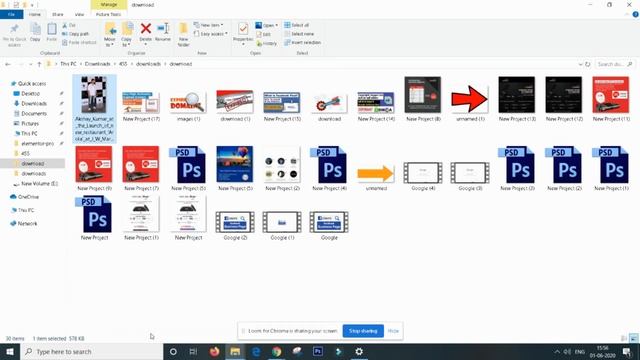Open Documents in Quick access
This screenshot has width=640, height=360.
pyautogui.click(x=34, y=113)
